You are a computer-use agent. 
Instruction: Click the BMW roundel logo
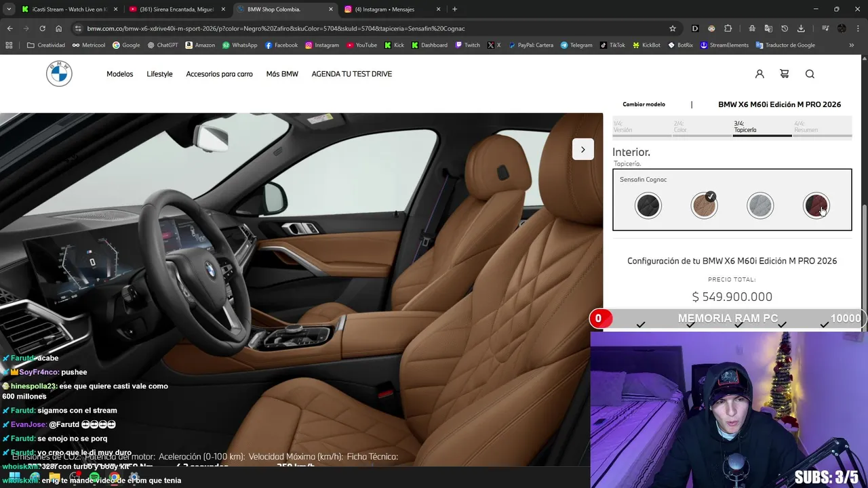(x=59, y=74)
